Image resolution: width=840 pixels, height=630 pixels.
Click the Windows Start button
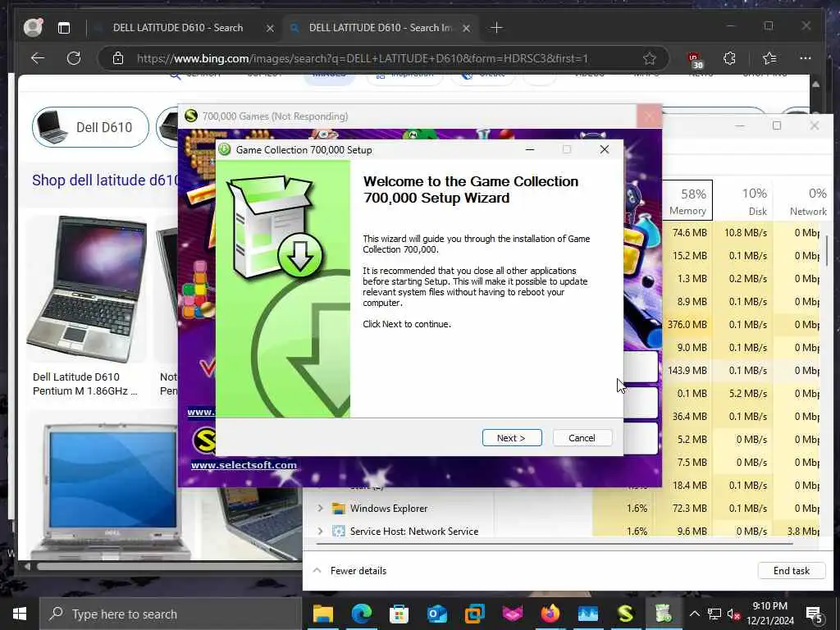pyautogui.click(x=20, y=614)
